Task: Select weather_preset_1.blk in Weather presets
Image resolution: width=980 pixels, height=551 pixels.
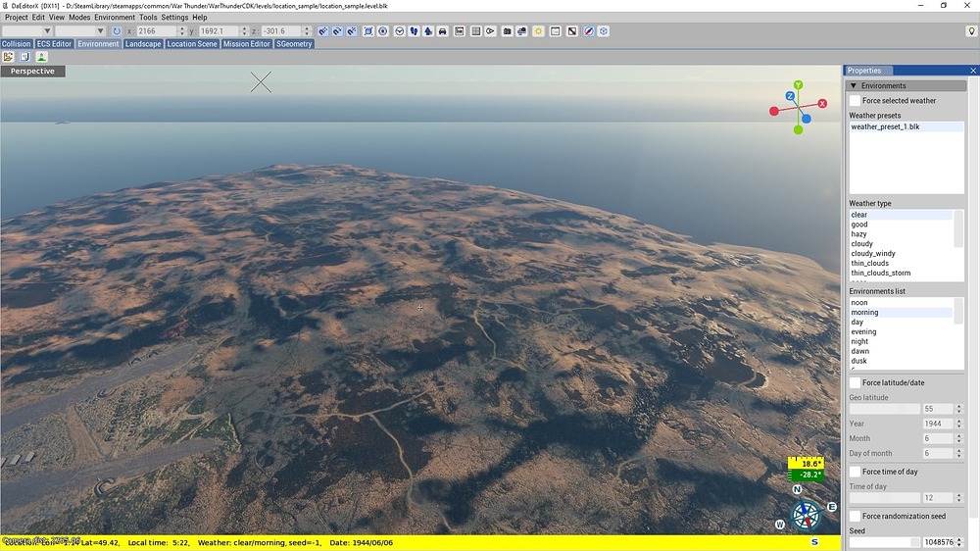Action: (906, 126)
